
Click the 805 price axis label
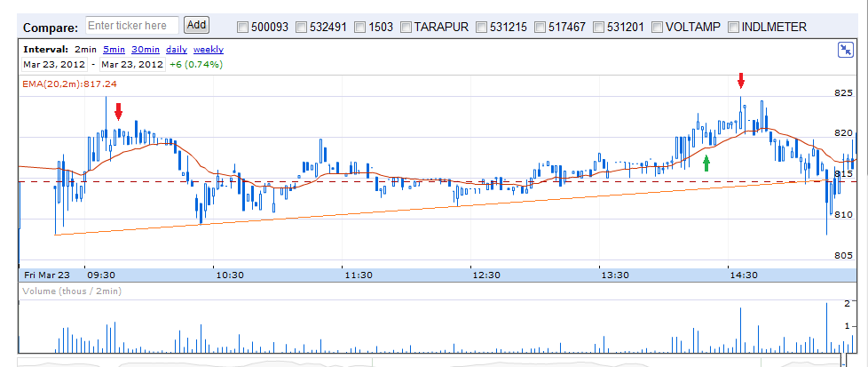[842, 256]
